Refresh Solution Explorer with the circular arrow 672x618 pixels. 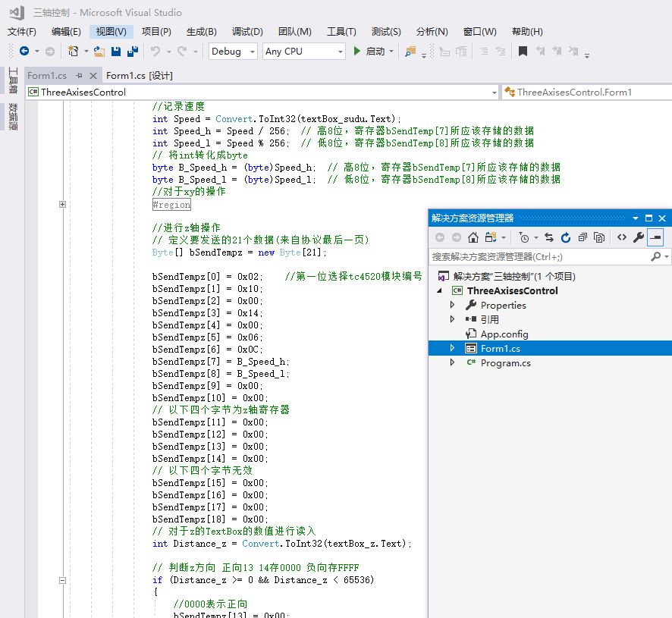point(566,237)
